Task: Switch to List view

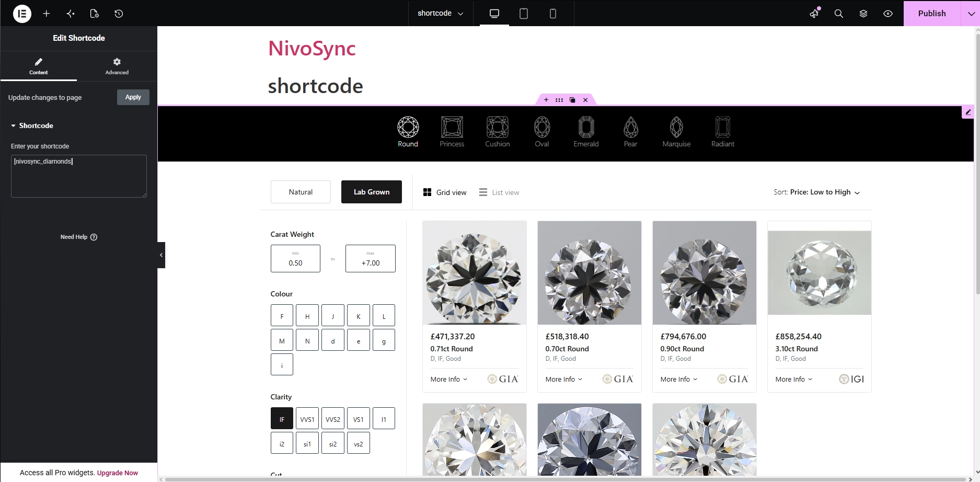Action: pyautogui.click(x=499, y=192)
